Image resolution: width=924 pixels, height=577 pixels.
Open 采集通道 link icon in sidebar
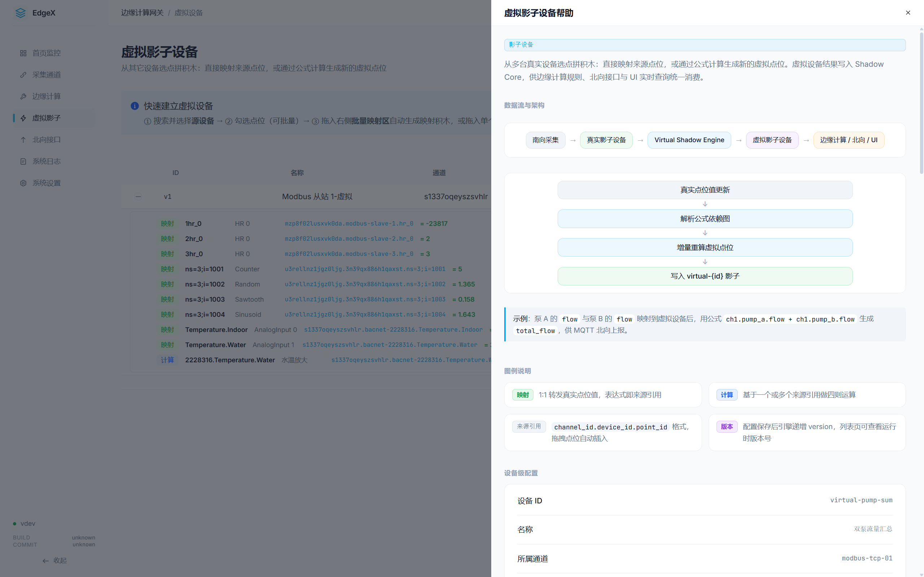pyautogui.click(x=23, y=75)
